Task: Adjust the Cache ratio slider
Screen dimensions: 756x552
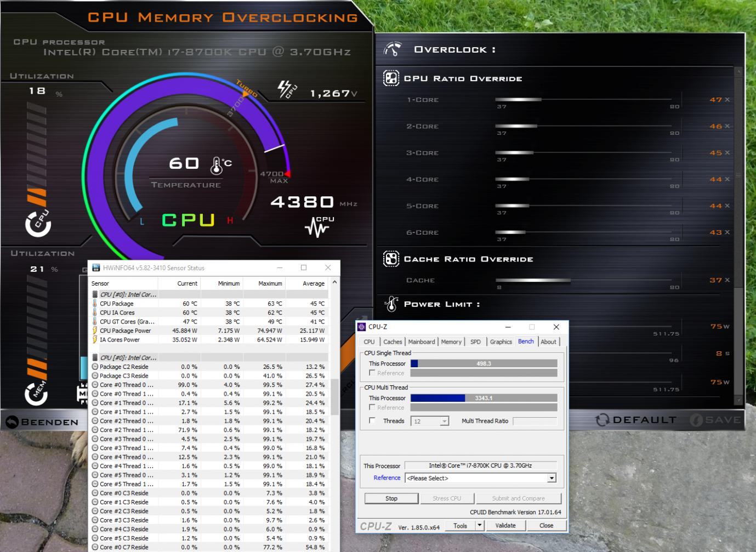Action: coord(583,280)
